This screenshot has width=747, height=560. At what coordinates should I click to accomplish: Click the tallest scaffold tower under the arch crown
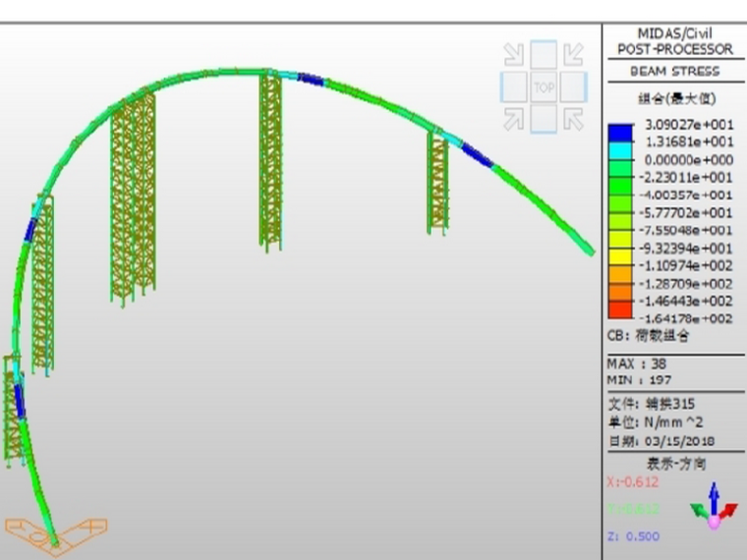(270, 162)
